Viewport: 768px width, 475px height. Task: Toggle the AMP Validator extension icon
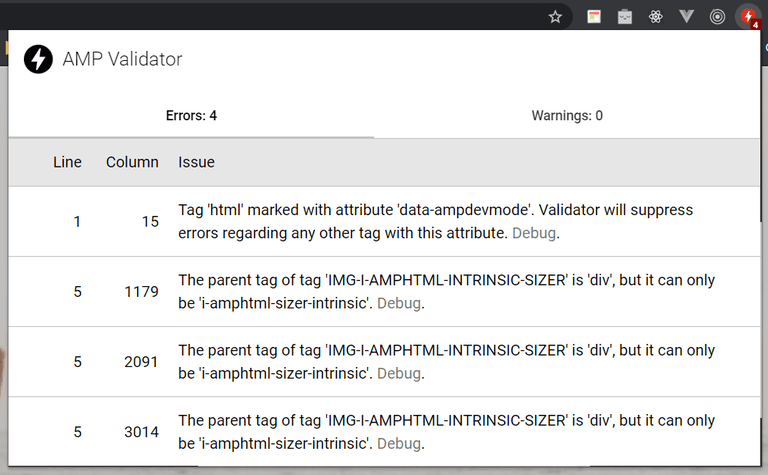coord(749,17)
